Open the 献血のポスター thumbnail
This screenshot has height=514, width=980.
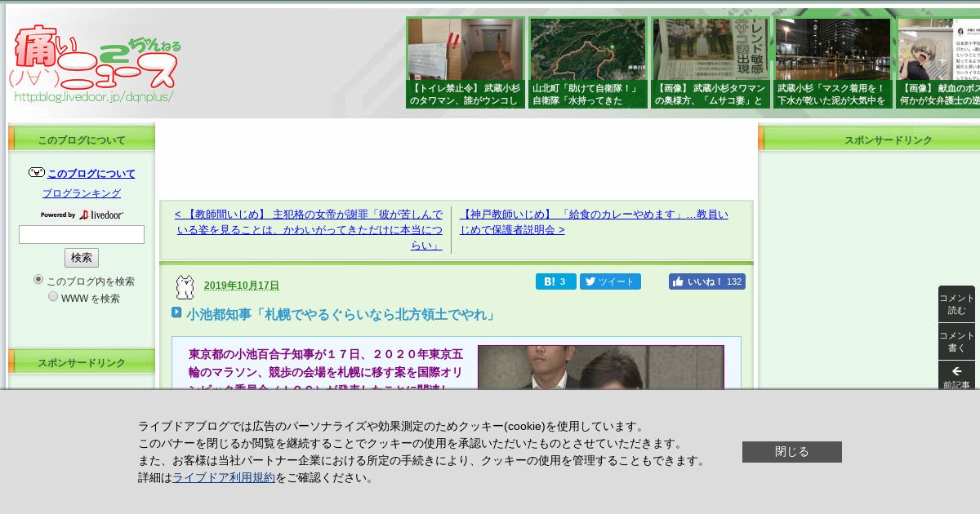pyautogui.click(x=938, y=63)
